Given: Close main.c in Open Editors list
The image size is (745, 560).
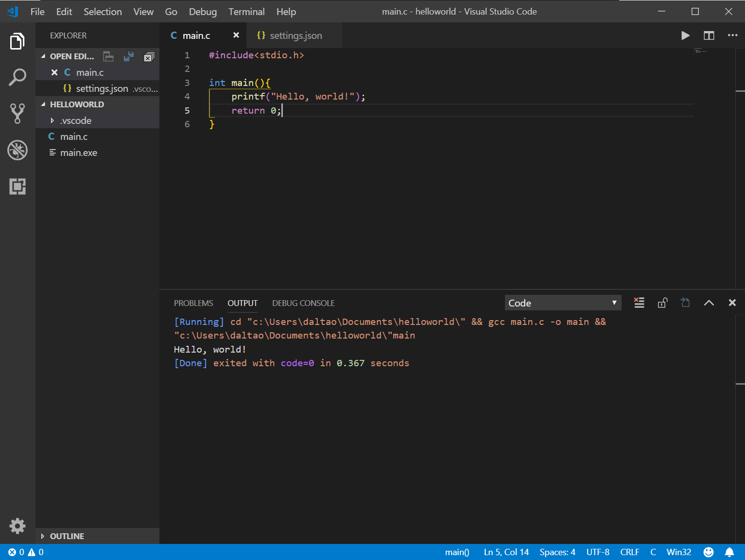Looking at the screenshot, I should [x=54, y=72].
